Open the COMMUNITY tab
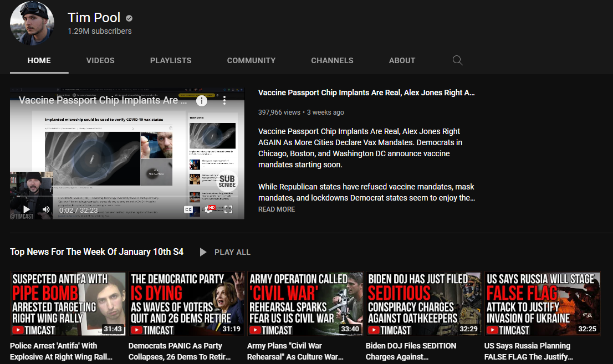The height and width of the screenshot is (364, 613). click(252, 60)
